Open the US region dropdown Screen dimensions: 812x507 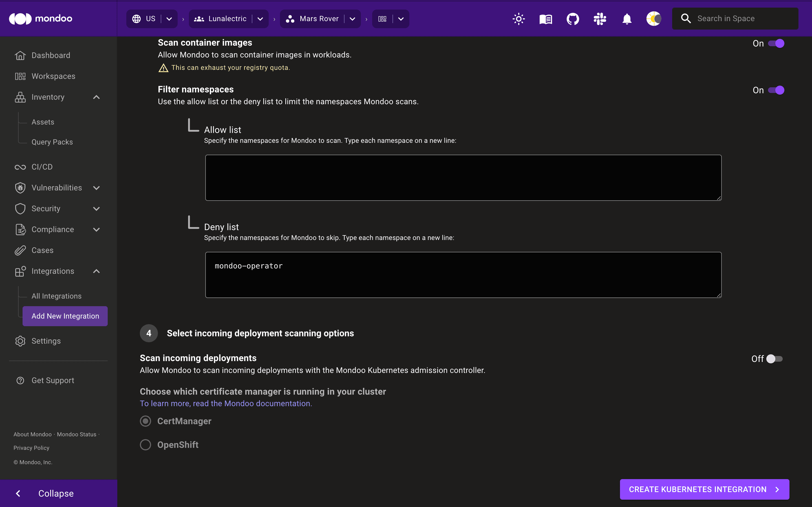tap(169, 19)
